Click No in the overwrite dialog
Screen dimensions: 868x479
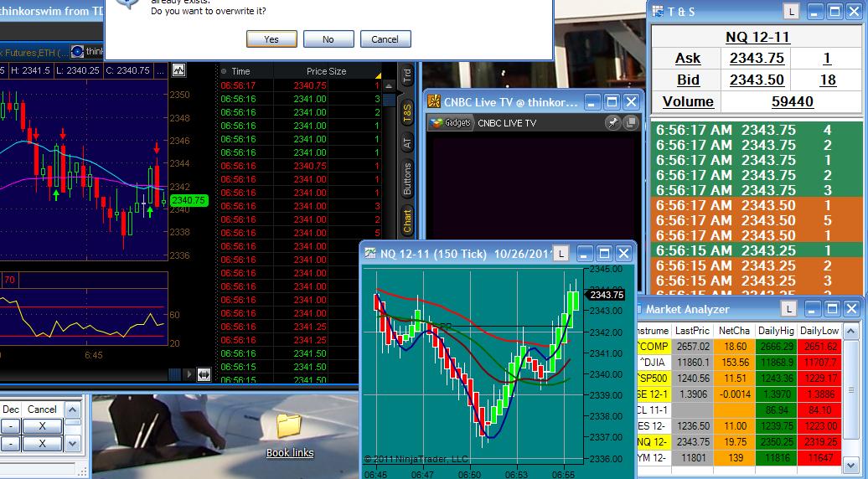point(328,39)
